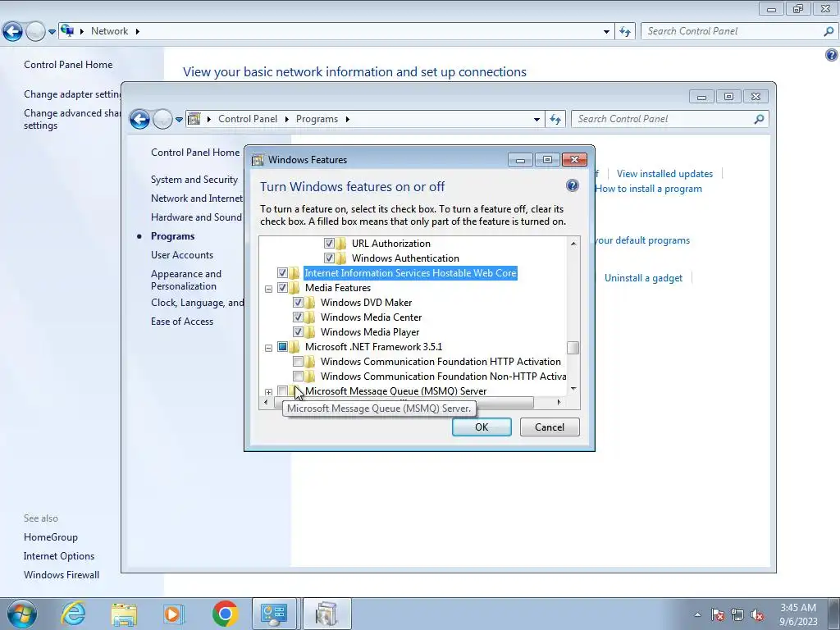Click the search magnifier in the Programs window
Screen dimensions: 840x630
[759, 119]
